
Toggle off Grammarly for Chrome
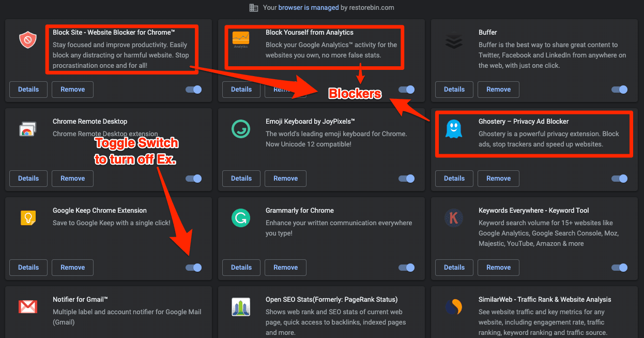click(407, 268)
